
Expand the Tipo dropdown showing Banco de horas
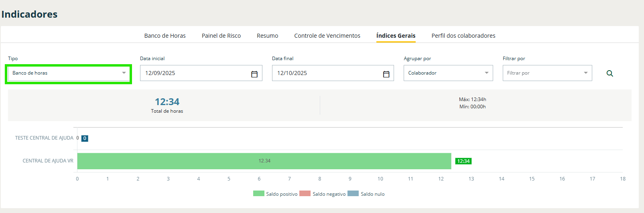69,73
